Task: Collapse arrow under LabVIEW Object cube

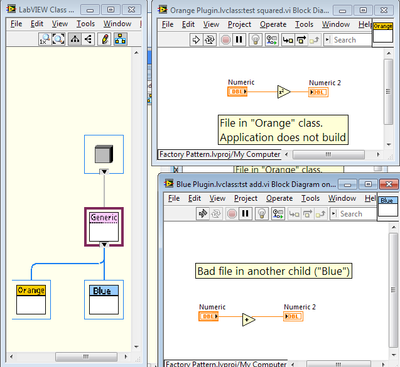Action: point(104,172)
